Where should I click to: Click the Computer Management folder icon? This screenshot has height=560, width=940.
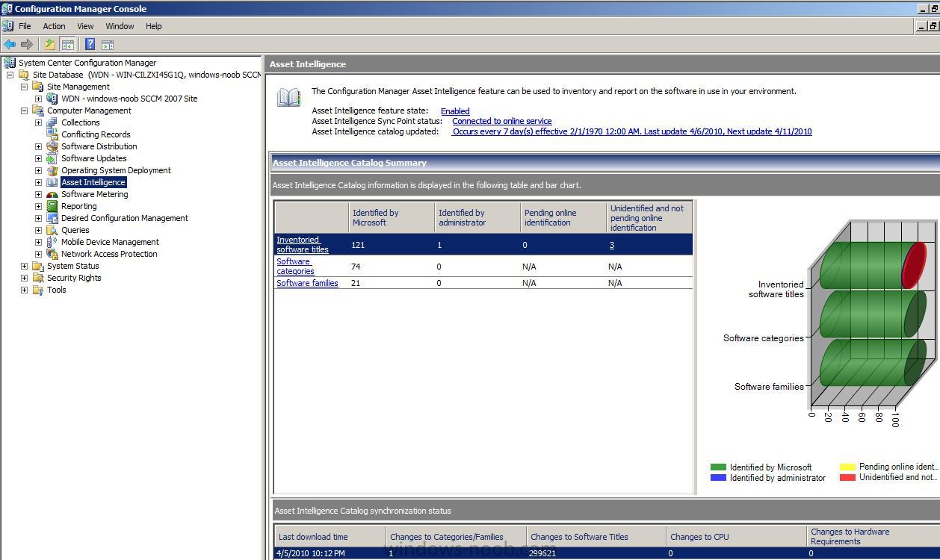pos(38,111)
